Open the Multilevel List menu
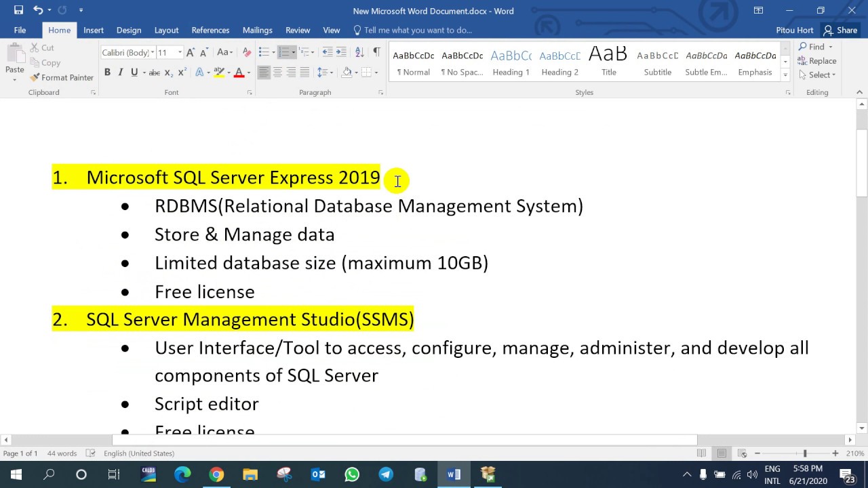The image size is (868, 488). point(306,53)
